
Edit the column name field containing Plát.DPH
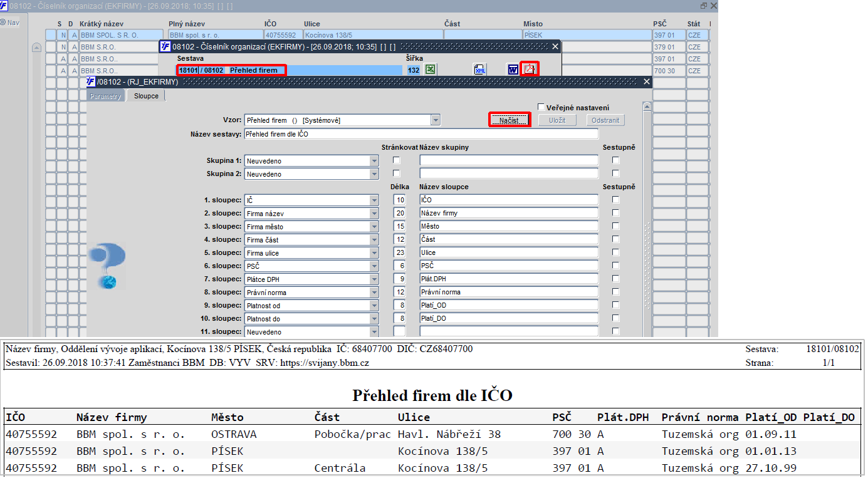509,279
